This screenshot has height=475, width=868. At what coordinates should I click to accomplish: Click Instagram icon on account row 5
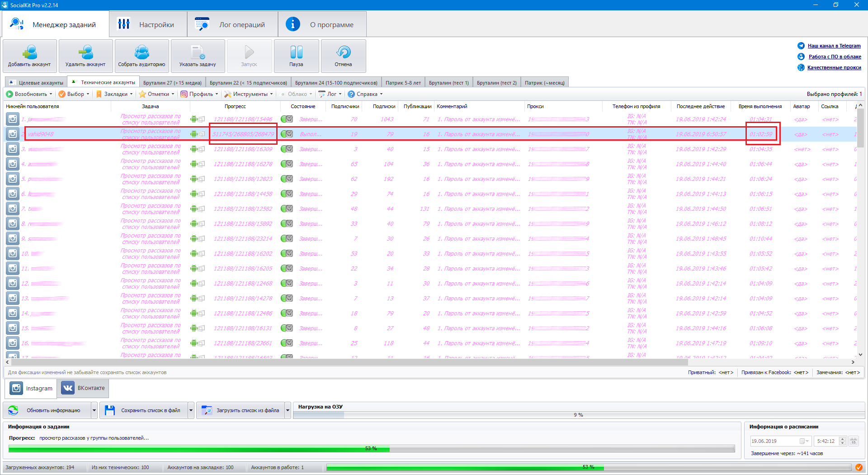(x=13, y=179)
